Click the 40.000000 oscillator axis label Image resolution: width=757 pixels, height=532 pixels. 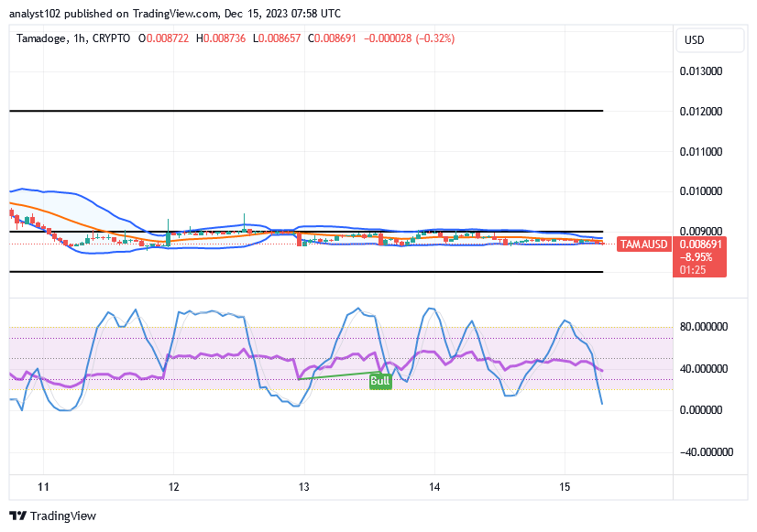704,369
